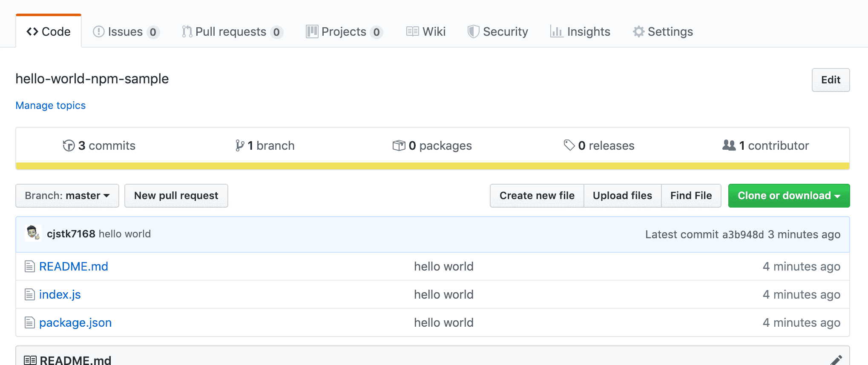The width and height of the screenshot is (868, 365).
Task: Click the Manage topics link
Action: point(51,106)
